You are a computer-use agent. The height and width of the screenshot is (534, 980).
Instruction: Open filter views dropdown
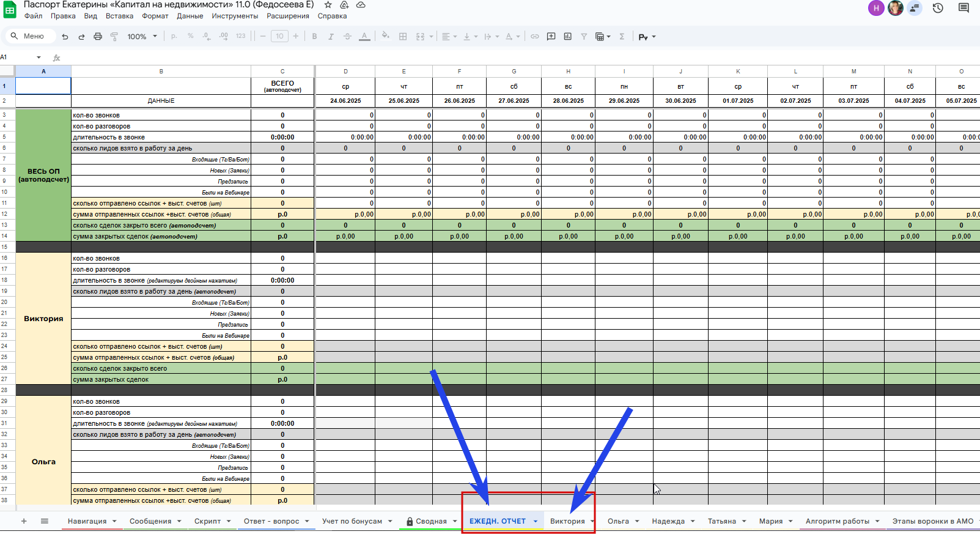[603, 37]
